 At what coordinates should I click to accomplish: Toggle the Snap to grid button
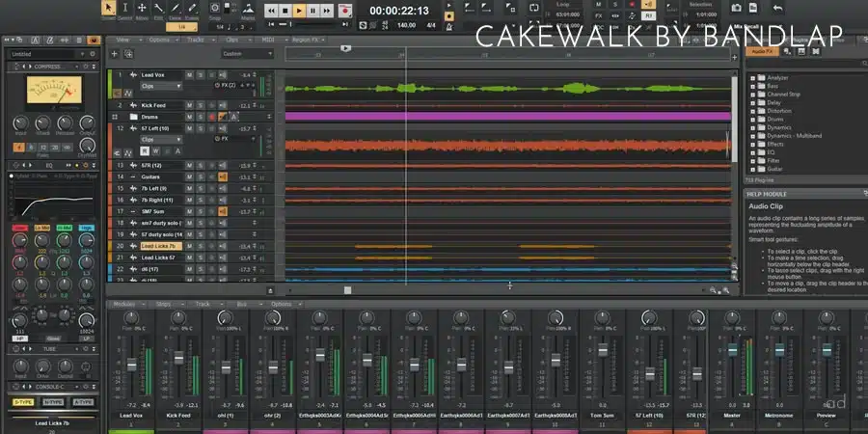215,8
